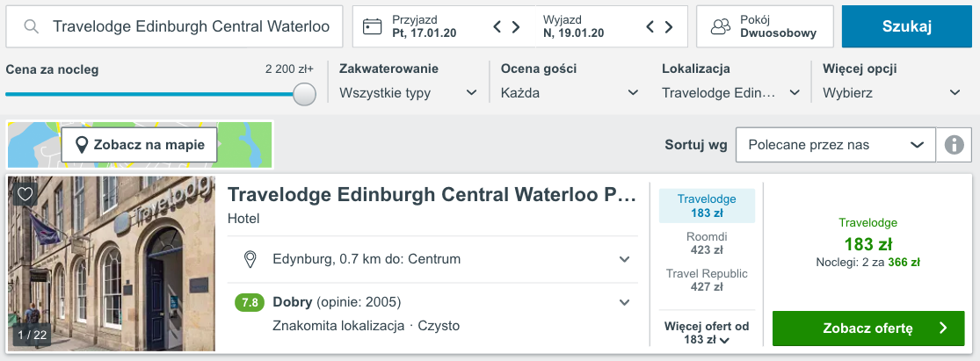Screen dimensions: 980x361
Task: Expand Dobry reviews section chevron
Action: (624, 303)
